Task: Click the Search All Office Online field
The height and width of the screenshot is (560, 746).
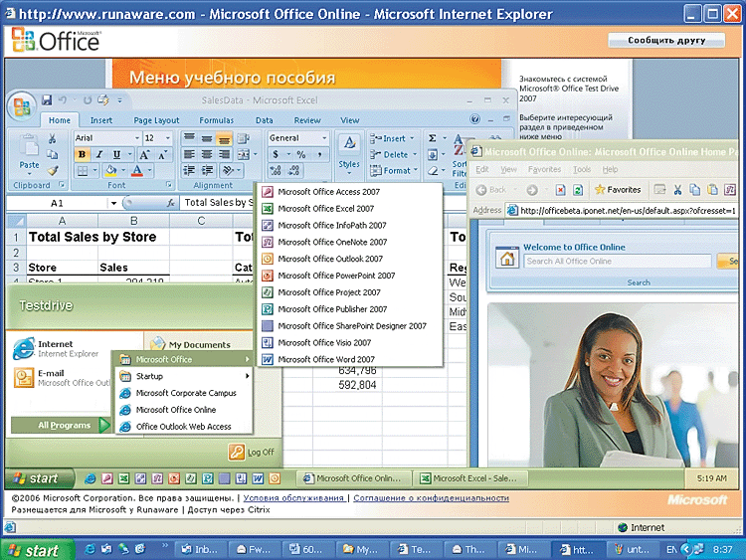Action: (x=618, y=262)
